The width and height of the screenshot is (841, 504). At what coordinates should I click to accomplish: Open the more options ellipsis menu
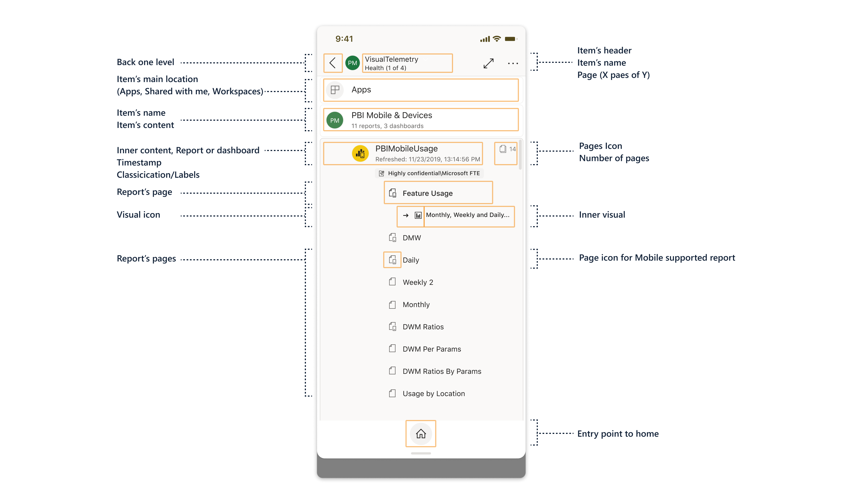[x=513, y=63]
